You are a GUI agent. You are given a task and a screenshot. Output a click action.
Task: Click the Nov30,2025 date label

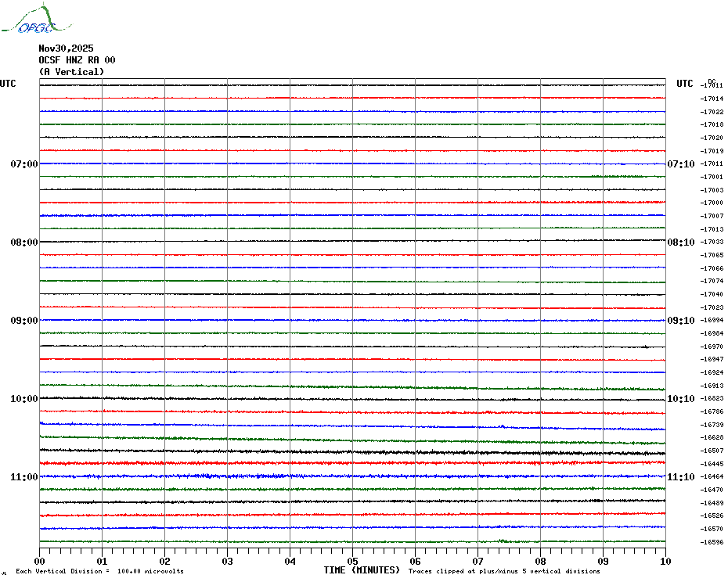(66, 48)
